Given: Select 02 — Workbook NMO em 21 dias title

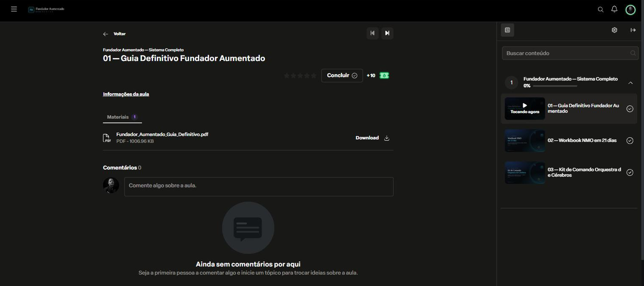Looking at the screenshot, I should click(582, 141).
